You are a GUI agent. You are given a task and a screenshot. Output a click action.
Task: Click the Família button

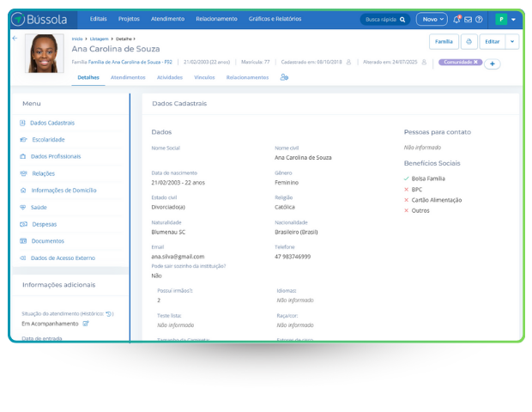click(444, 41)
